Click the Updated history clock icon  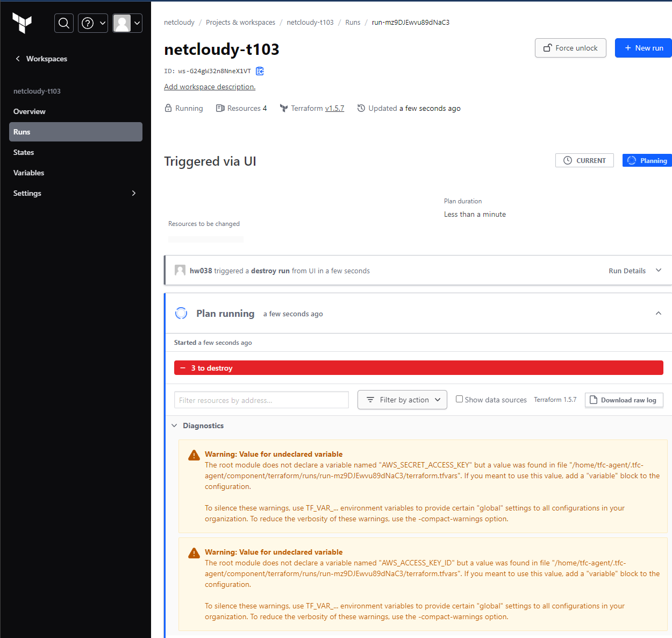361,108
